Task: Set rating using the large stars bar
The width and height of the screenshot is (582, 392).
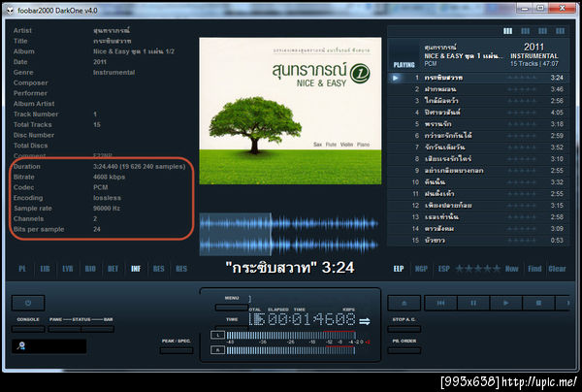Action: tap(477, 269)
